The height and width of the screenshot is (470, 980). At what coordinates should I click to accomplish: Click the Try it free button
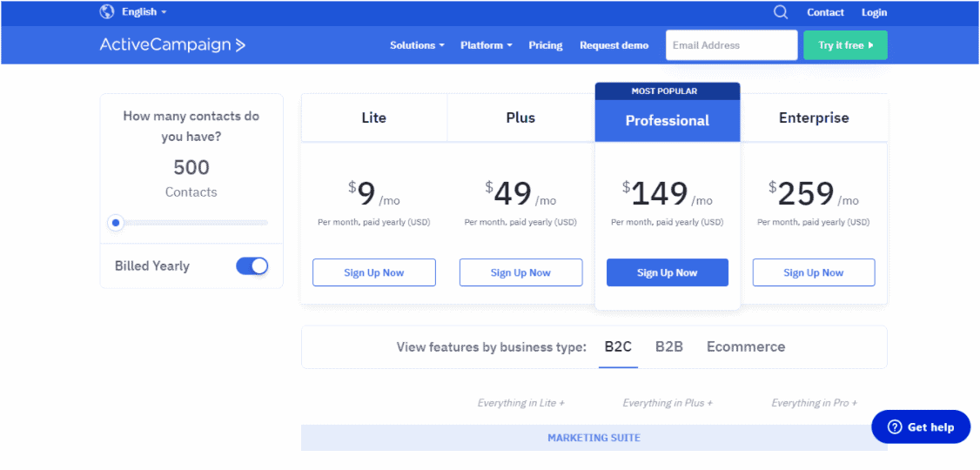[x=845, y=45]
